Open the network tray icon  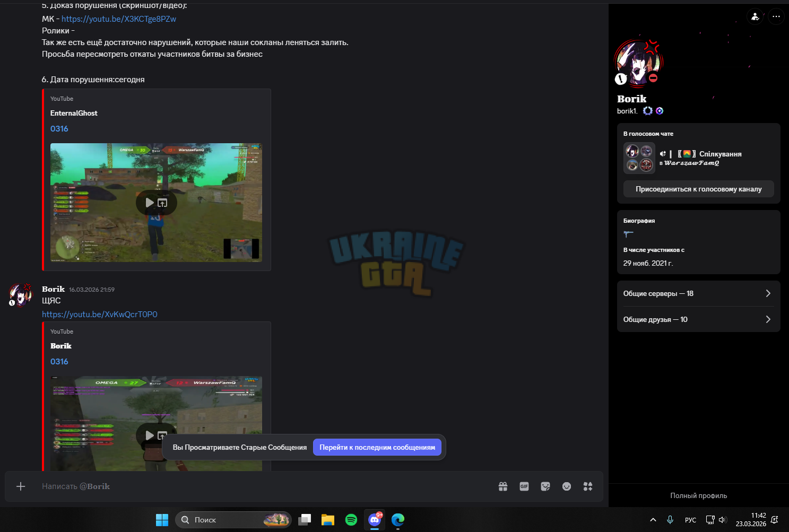click(x=710, y=520)
